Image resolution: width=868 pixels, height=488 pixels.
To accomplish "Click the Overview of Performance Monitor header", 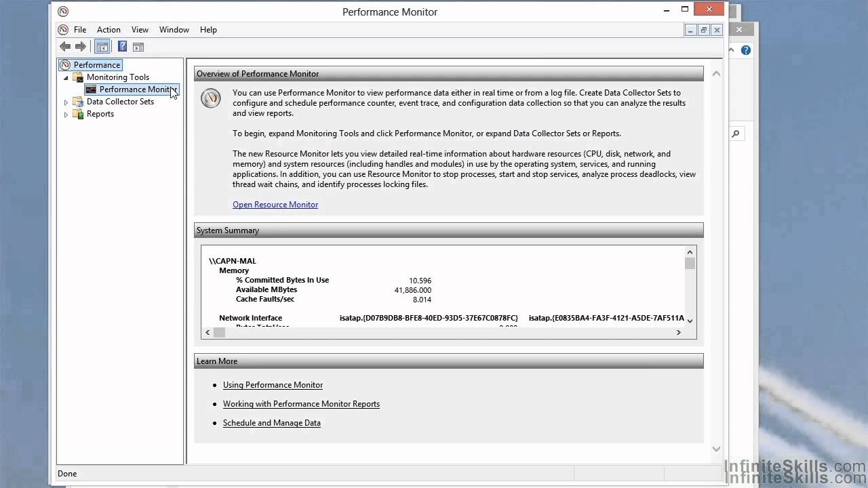I will (449, 74).
